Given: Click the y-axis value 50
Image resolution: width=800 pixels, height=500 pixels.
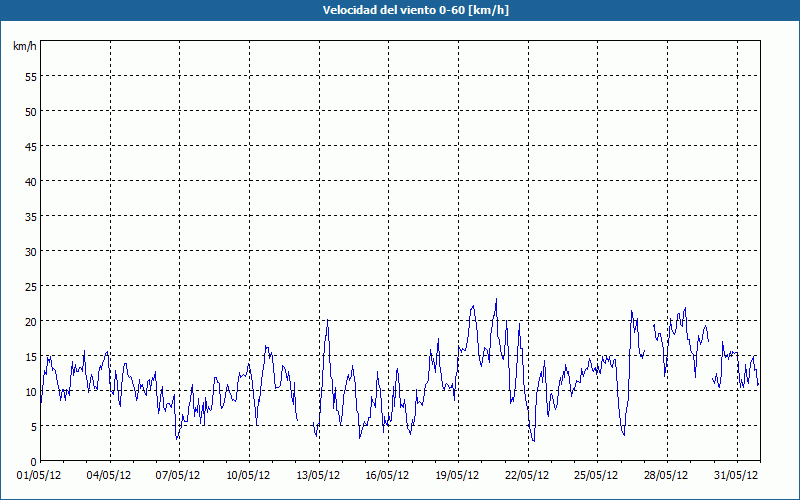Looking at the screenshot, I should [x=31, y=112].
